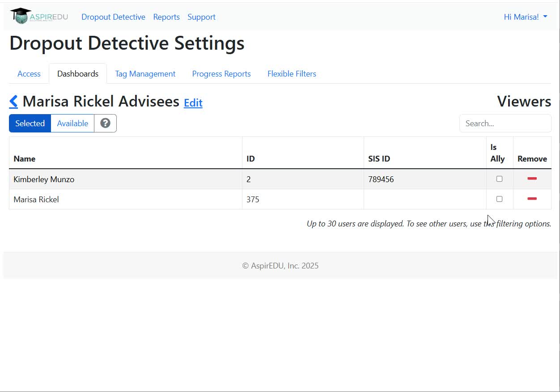Open the Tag Management tab
Screen dimensions: 560x392
pos(145,74)
